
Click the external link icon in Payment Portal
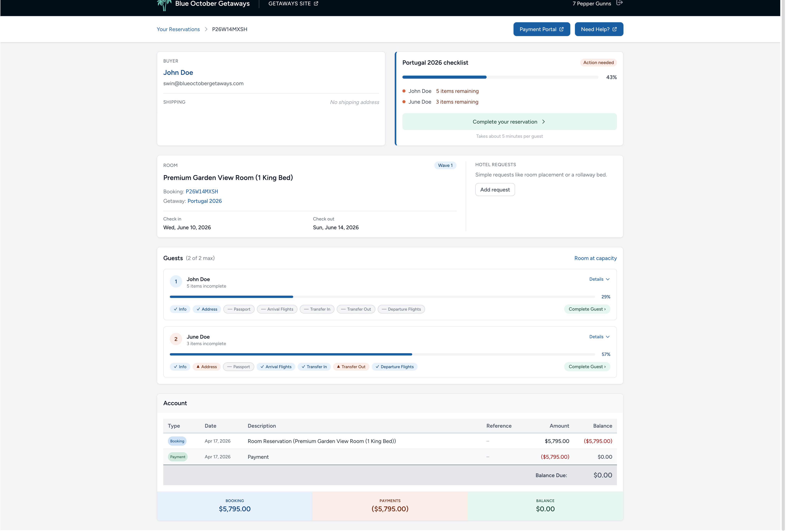[x=561, y=29]
